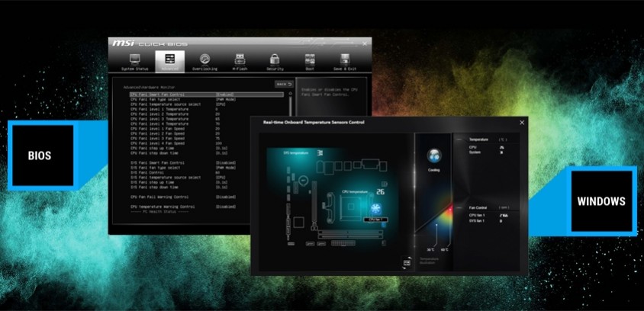Click the 60°C temperature marker

(x=444, y=250)
